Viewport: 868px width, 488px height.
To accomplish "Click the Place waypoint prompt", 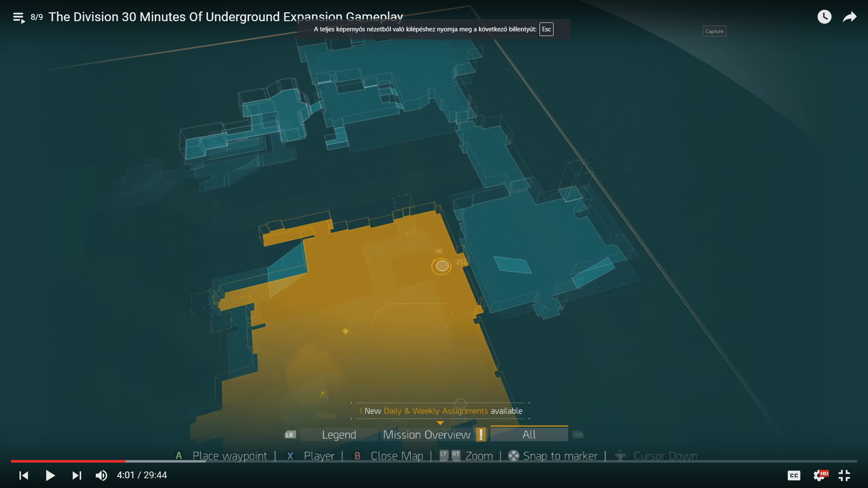I will (230, 456).
